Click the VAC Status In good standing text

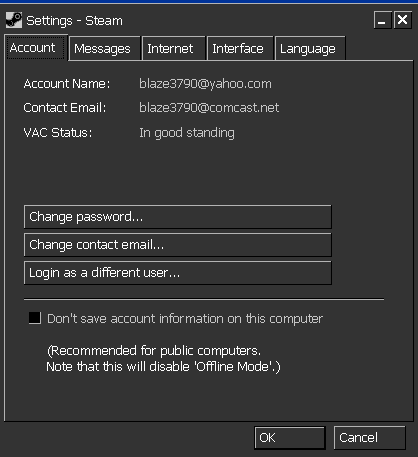tap(187, 133)
